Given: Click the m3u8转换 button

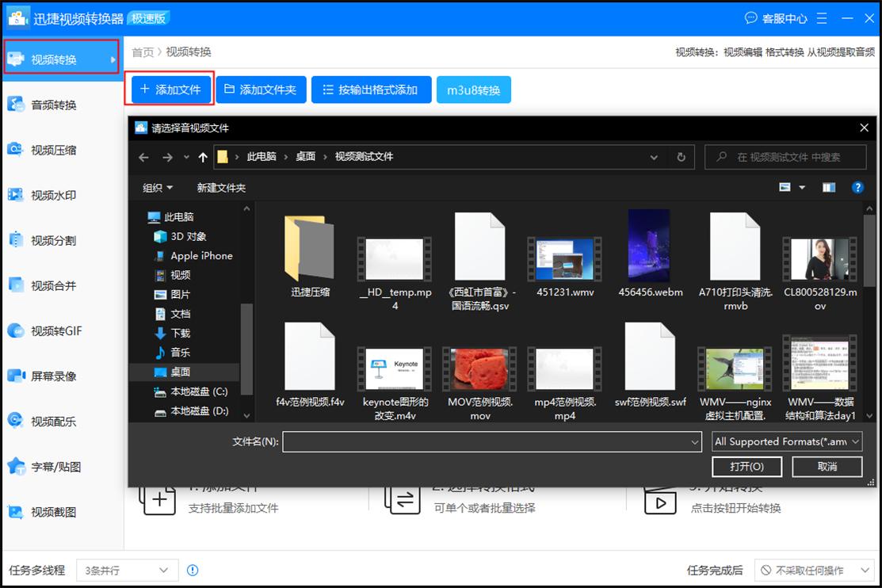Looking at the screenshot, I should tap(473, 90).
